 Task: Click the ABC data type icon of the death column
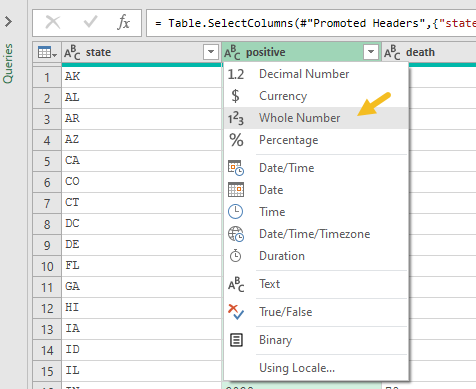(x=392, y=52)
